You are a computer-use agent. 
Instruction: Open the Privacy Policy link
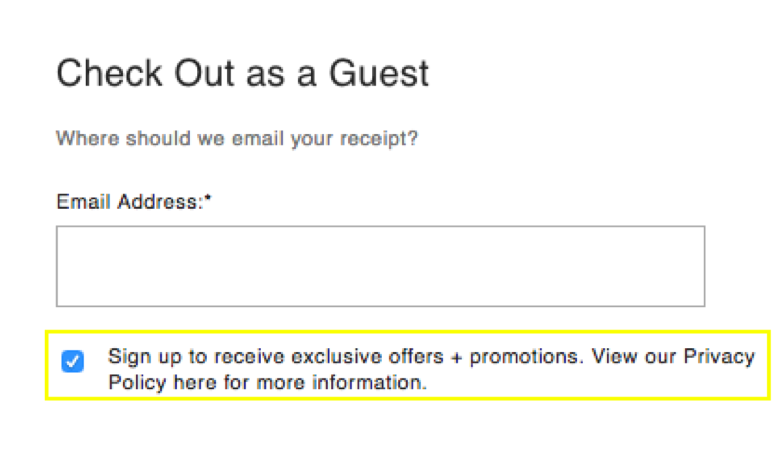pos(719,357)
